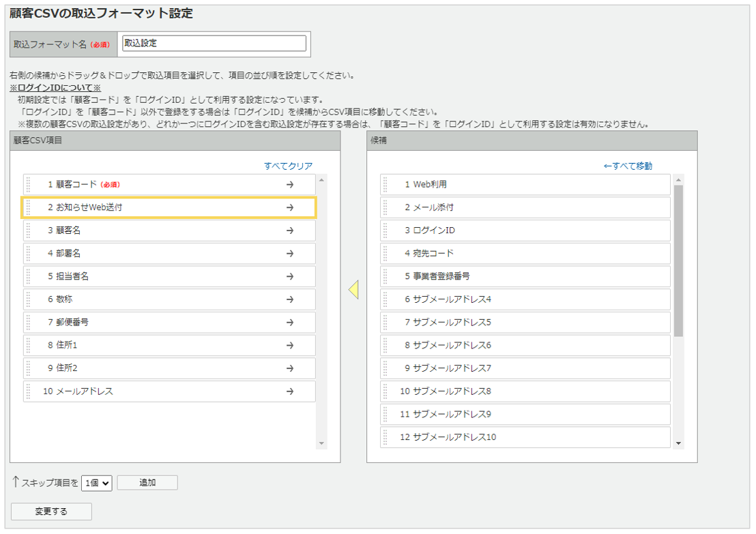Select the Web利用 candidate item
756x534 pixels.
(x=525, y=184)
